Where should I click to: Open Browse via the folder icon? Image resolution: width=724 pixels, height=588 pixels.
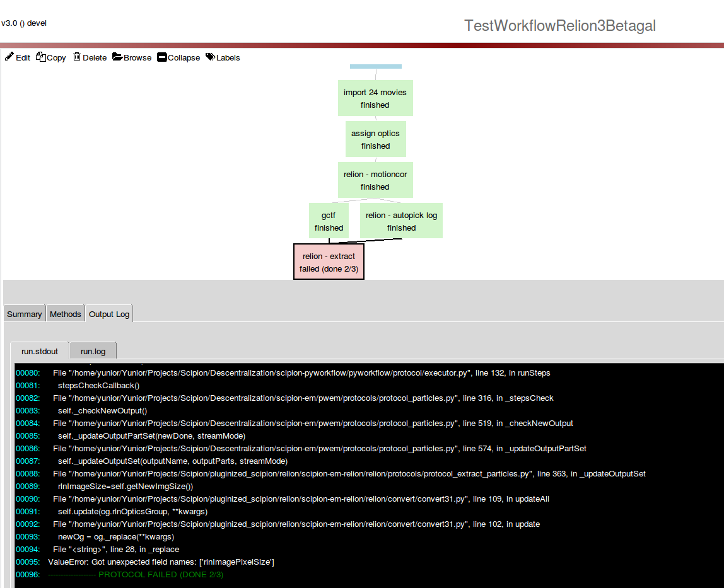pyautogui.click(x=116, y=57)
